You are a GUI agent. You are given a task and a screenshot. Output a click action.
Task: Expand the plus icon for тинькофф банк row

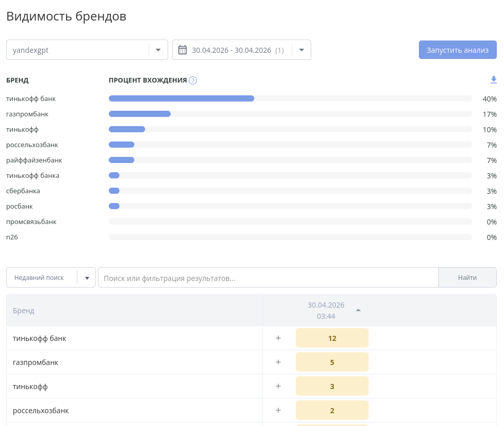coord(278,338)
